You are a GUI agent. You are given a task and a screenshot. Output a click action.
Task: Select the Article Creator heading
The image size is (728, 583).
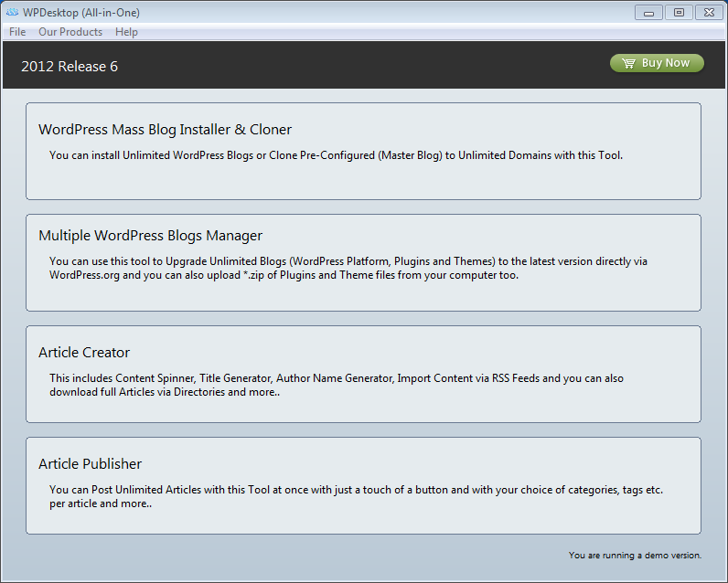tap(84, 353)
